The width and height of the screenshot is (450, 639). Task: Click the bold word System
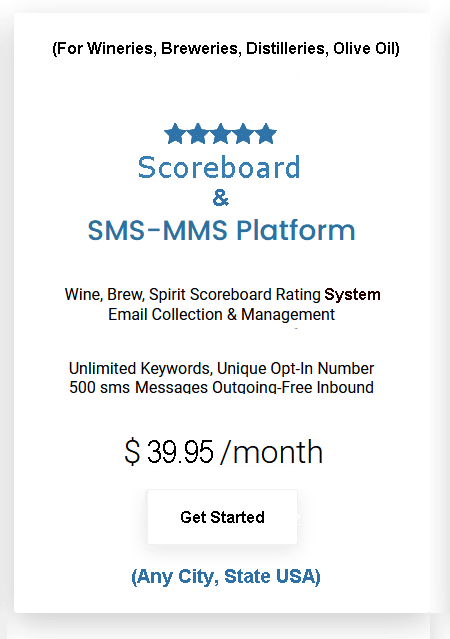(x=352, y=295)
